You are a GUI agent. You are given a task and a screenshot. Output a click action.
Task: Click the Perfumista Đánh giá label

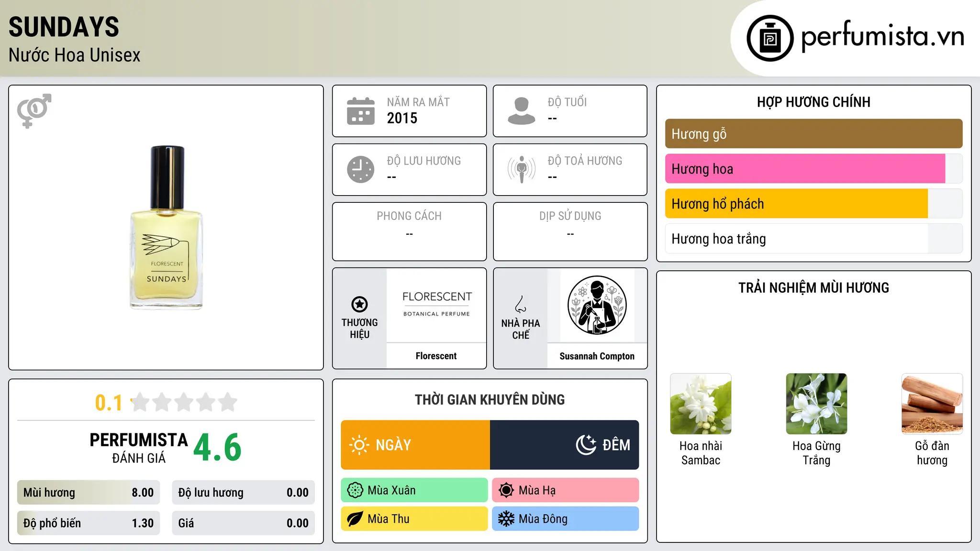[139, 448]
